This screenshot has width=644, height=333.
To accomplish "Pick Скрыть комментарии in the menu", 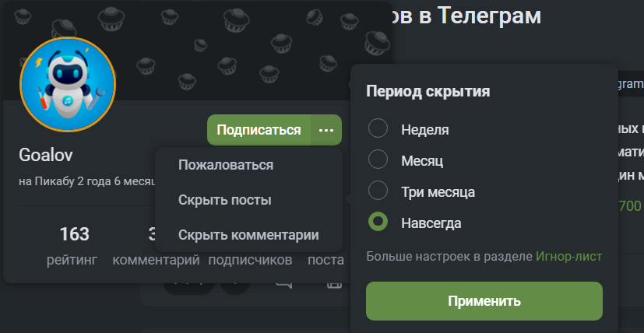I will (x=249, y=235).
